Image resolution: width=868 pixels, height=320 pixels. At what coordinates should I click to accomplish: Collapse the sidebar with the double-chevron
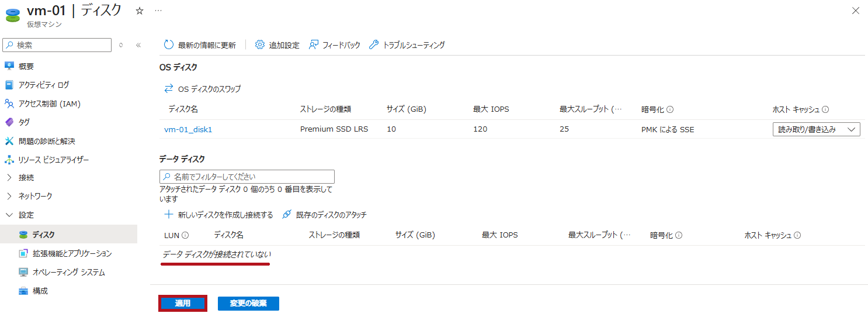pyautogui.click(x=138, y=45)
